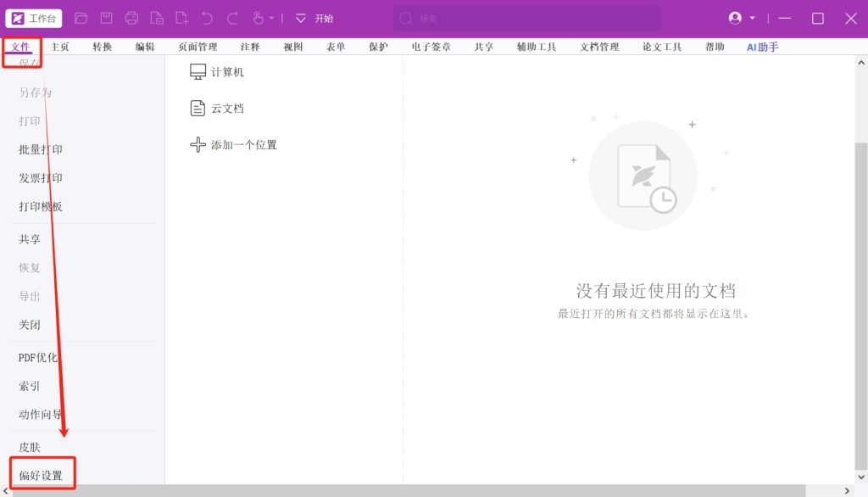Viewport: 868px width, 497px height.
Task: Click the 工作台 workbench logo button
Action: click(33, 18)
